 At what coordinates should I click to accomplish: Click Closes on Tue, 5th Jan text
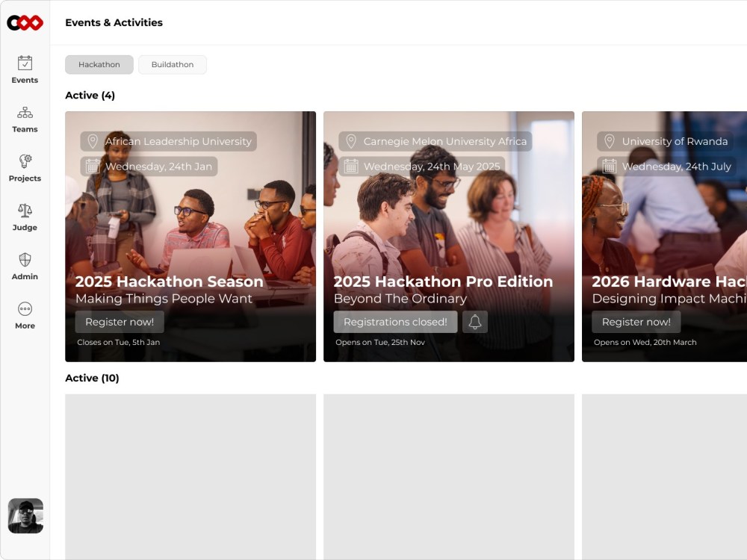pos(118,343)
